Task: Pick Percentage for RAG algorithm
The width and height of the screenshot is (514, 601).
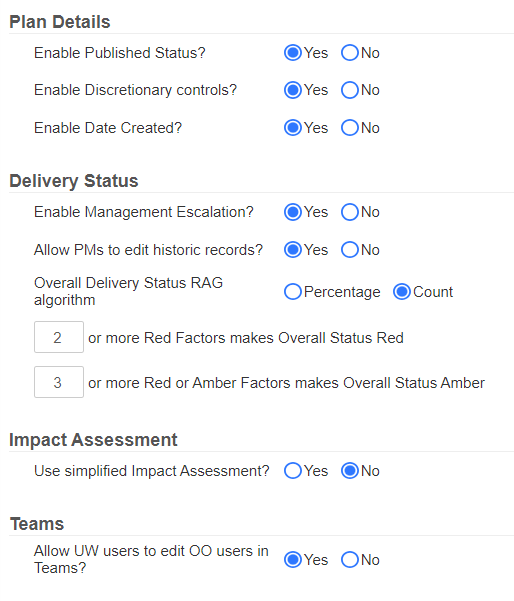Action: point(293,292)
